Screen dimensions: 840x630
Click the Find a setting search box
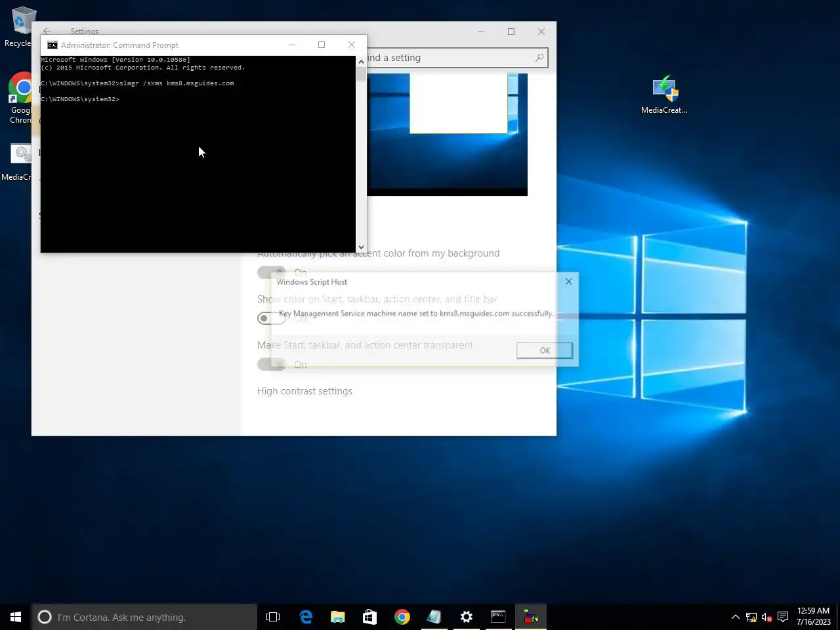(450, 58)
